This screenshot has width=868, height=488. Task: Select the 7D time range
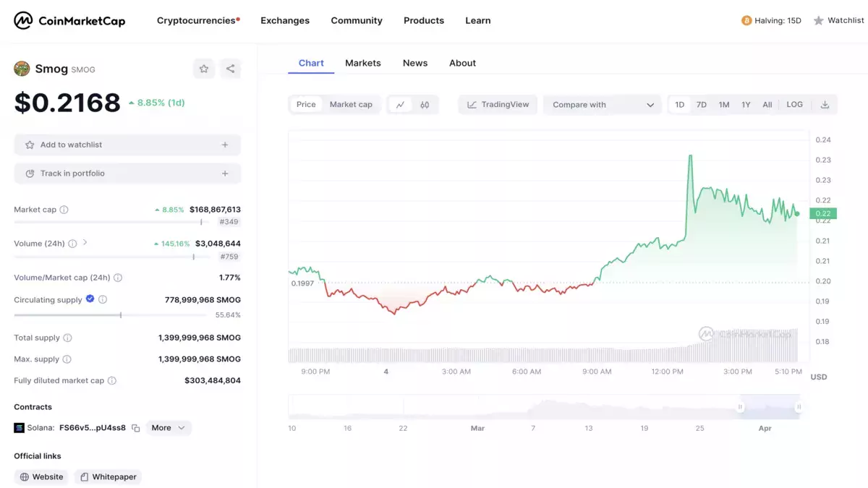702,105
